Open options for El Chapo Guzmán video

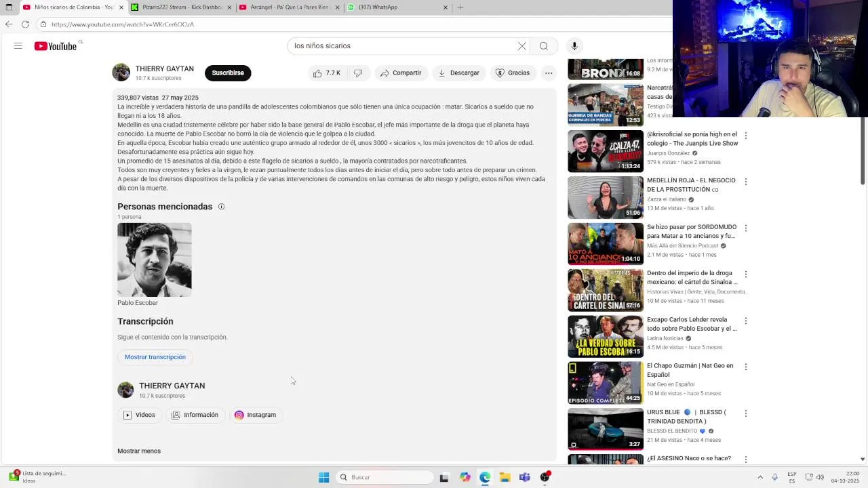[x=745, y=367]
